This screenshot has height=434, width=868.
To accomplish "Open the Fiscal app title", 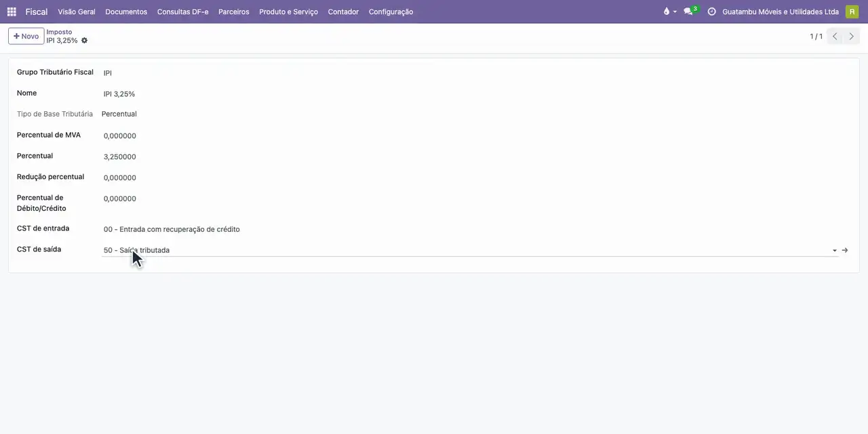I will coord(37,12).
